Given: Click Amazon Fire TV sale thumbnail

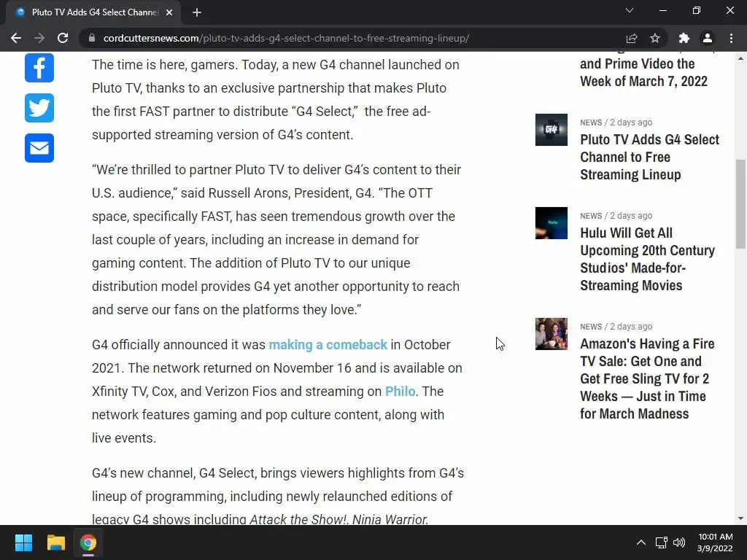Looking at the screenshot, I should tap(551, 334).
